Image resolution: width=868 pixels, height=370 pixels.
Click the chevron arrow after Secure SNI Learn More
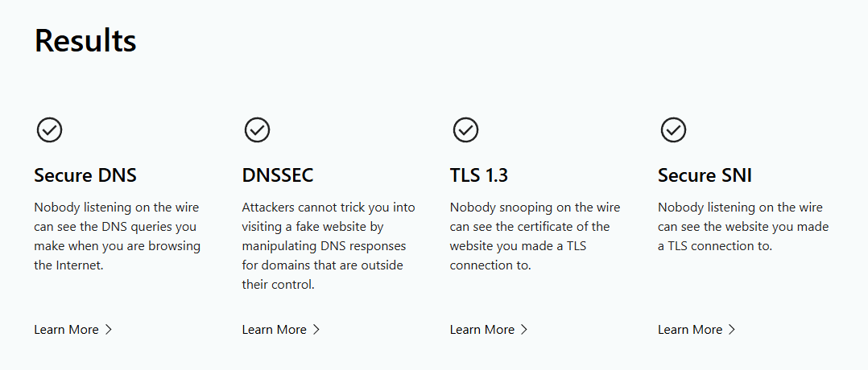pos(732,329)
